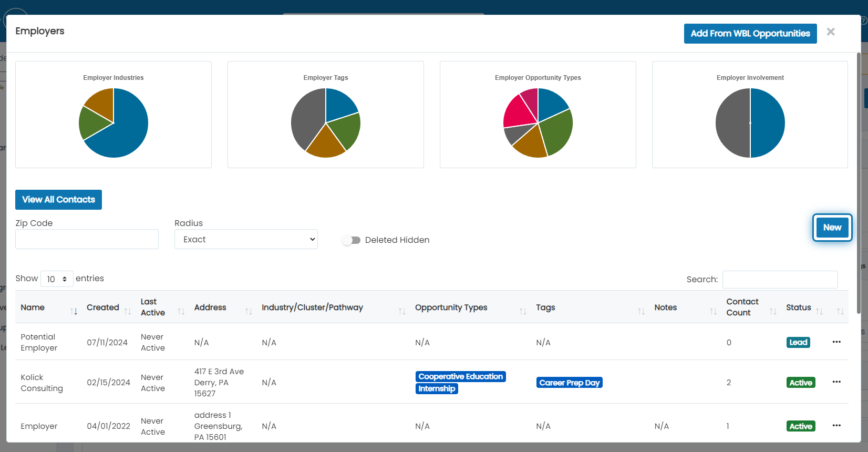The height and width of the screenshot is (452, 868).
Task: Sort the table by Name column arrows
Action: click(x=74, y=312)
